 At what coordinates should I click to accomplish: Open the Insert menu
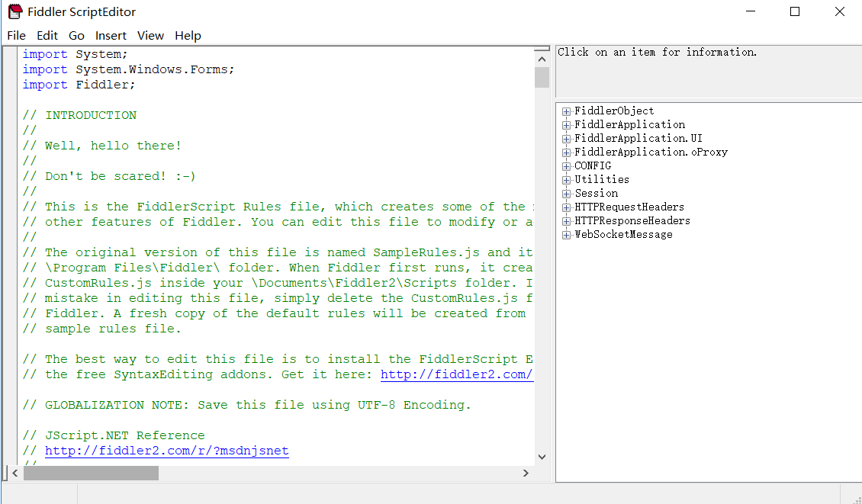pos(111,35)
